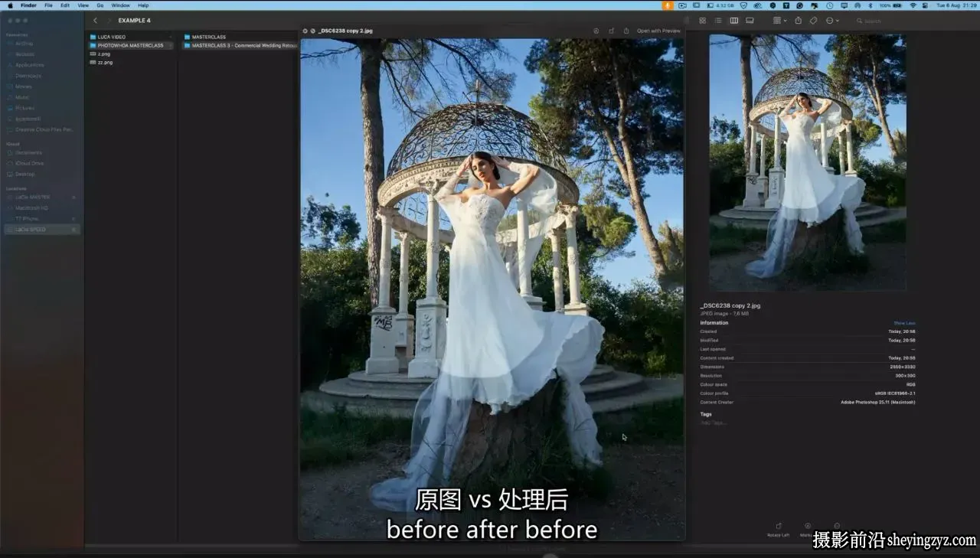The image size is (980, 558).
Task: Open the View menu
Action: 83,5
